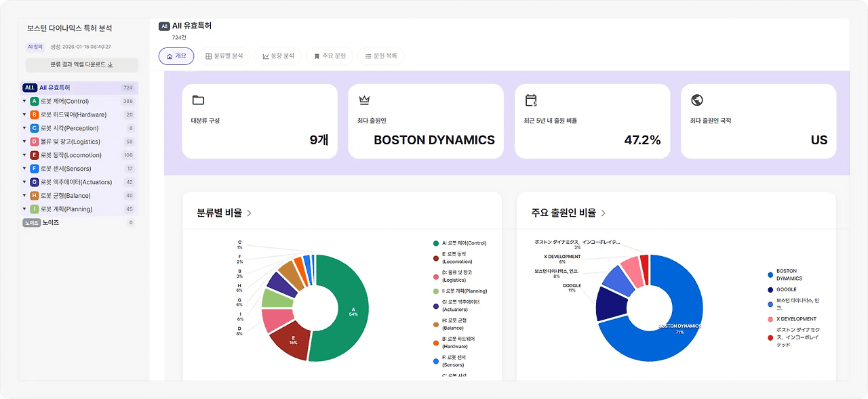Toggle the X DEVELOPMENT legend swatch
868x399 pixels.
[x=770, y=319]
